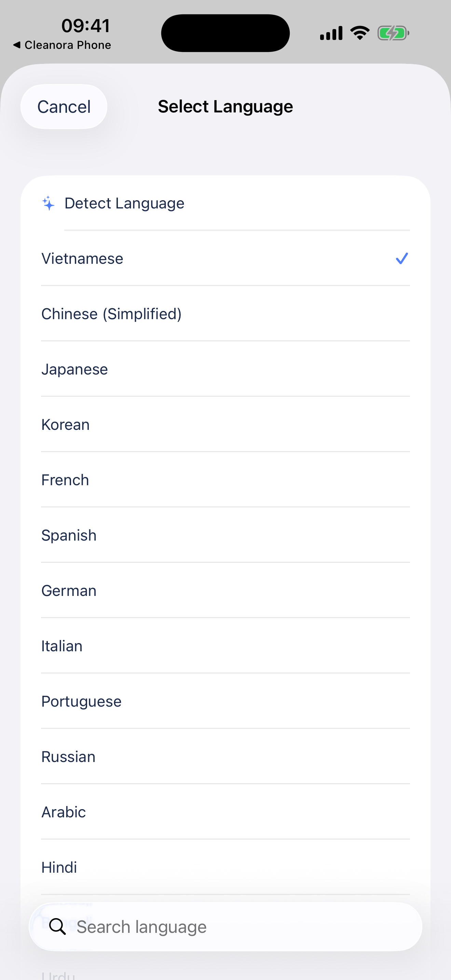
Task: Choose Korean from the language list
Action: point(225,425)
